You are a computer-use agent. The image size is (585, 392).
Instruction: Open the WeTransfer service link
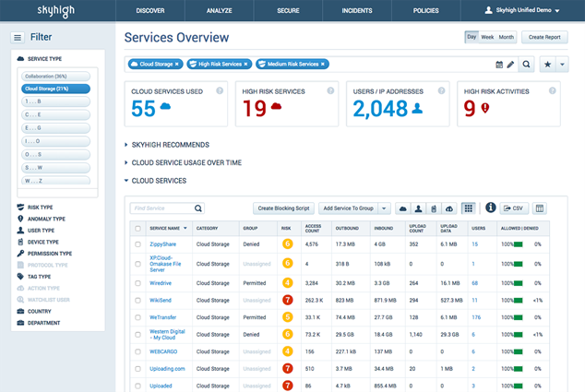[164, 317]
